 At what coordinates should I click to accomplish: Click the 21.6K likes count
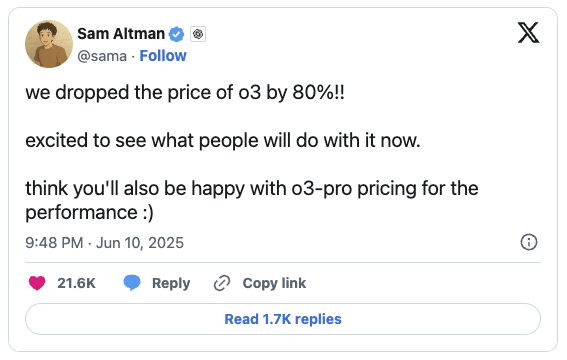(76, 283)
